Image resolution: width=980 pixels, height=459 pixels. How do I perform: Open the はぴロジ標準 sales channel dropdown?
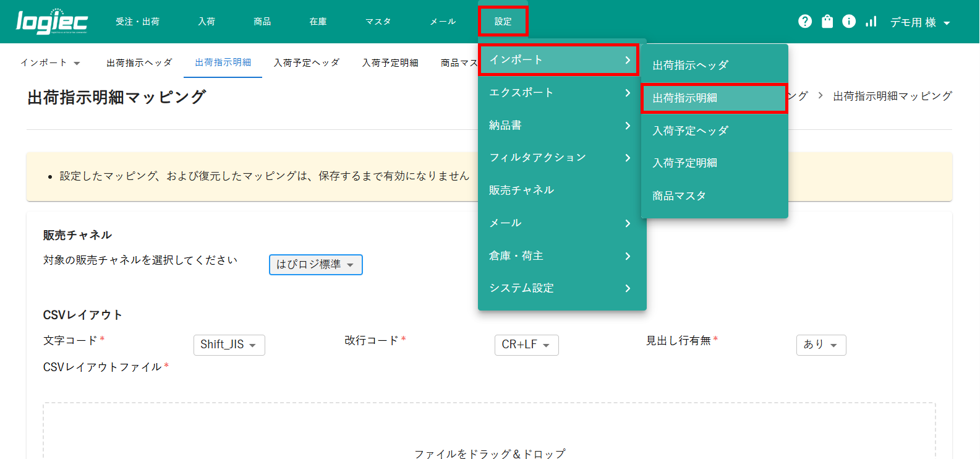pyautogui.click(x=315, y=265)
